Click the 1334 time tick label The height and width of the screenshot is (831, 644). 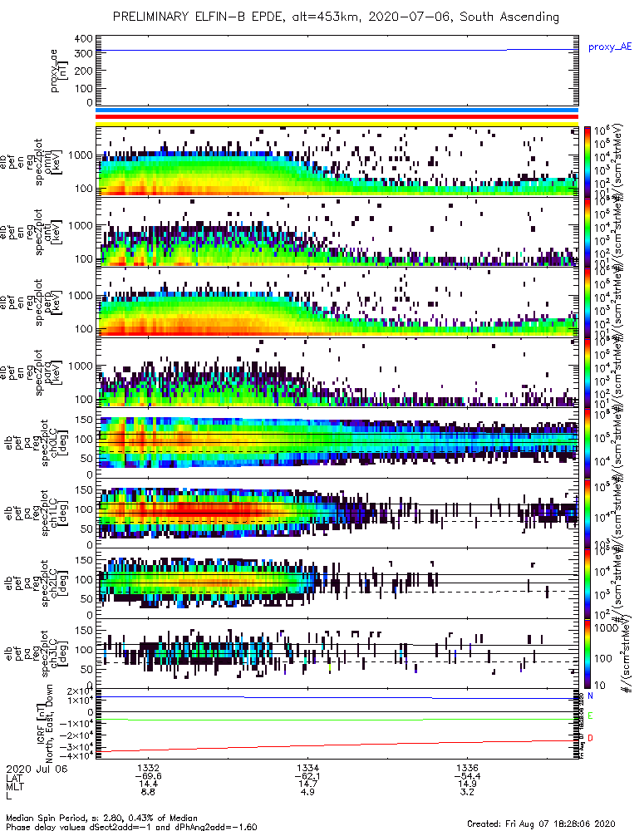coord(308,768)
